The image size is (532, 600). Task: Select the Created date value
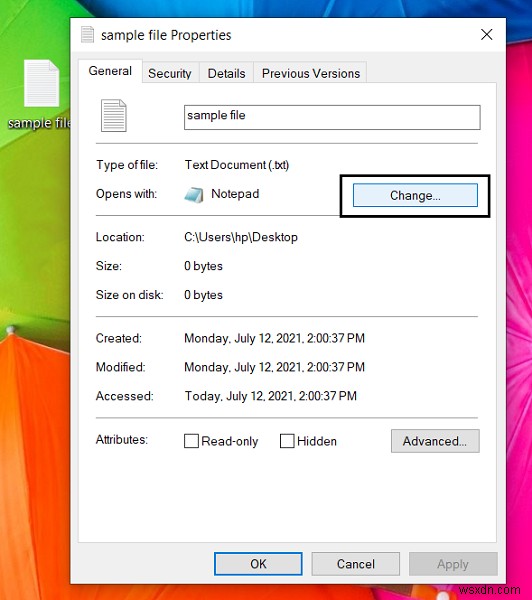click(x=274, y=338)
